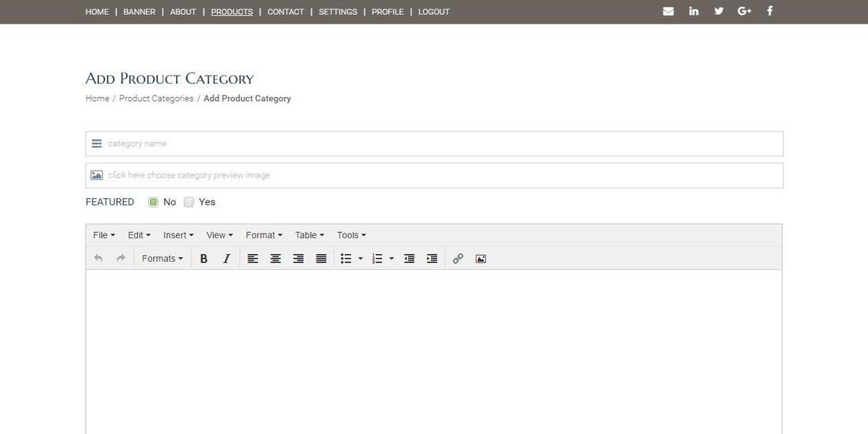The width and height of the screenshot is (868, 434).
Task: Redo the editor action
Action: tap(121, 259)
